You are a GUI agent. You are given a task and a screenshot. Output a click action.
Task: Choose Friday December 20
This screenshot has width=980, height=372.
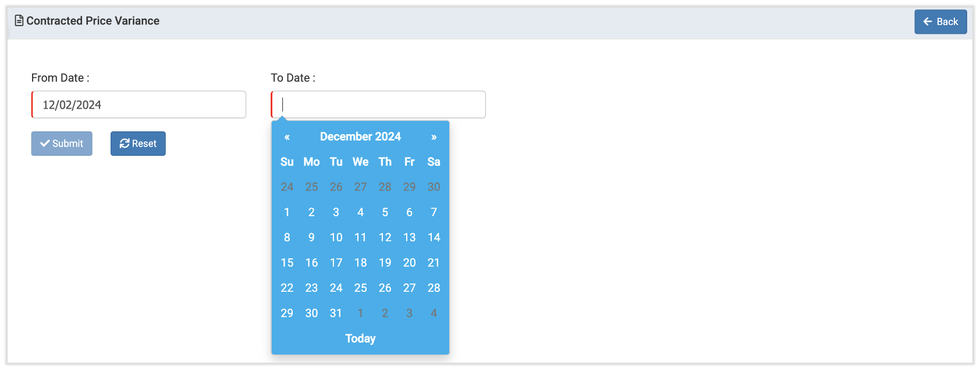click(x=409, y=263)
